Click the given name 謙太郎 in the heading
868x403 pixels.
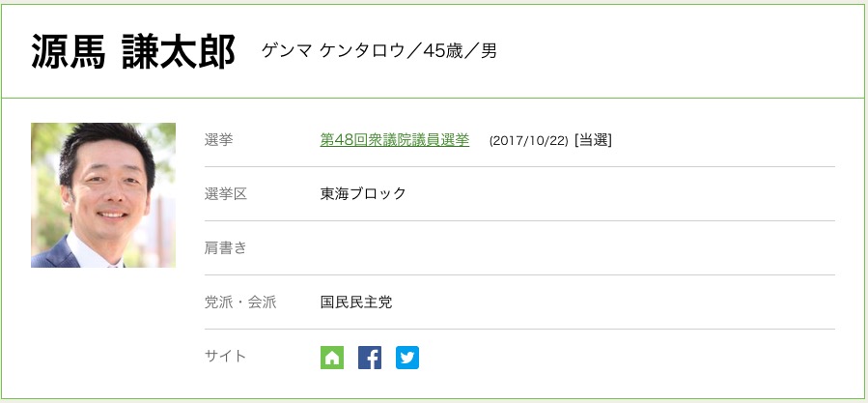pos(179,52)
